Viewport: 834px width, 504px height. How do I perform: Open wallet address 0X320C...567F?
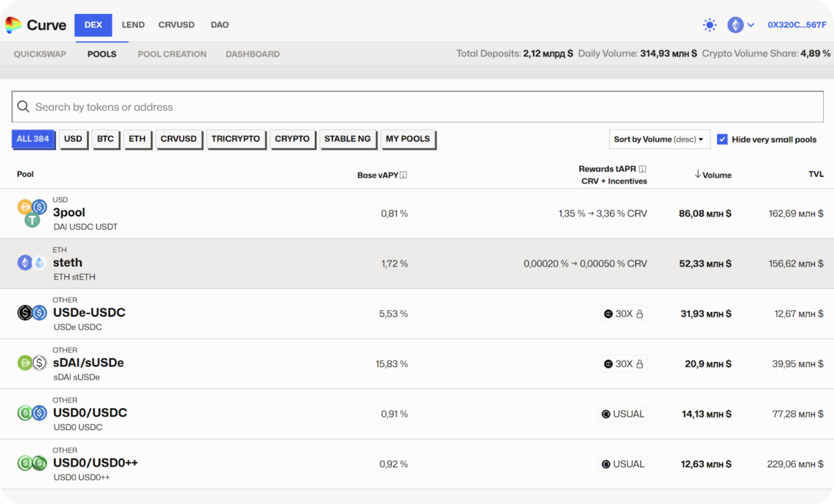pyautogui.click(x=797, y=25)
